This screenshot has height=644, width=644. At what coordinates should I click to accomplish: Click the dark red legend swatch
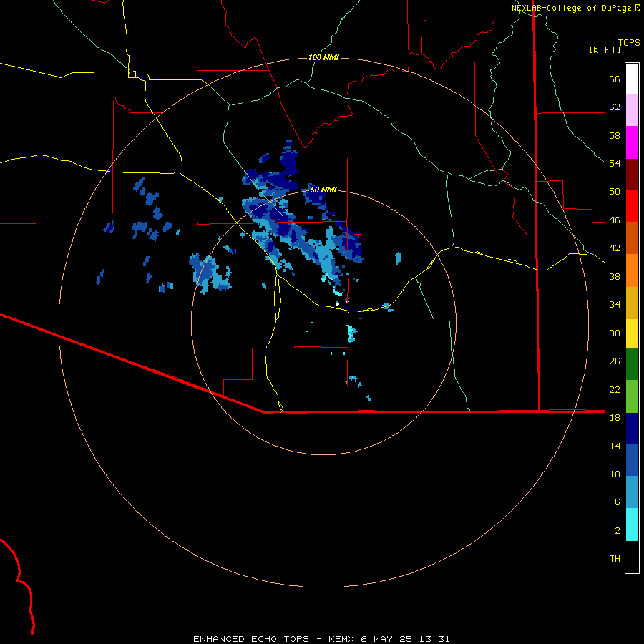(x=632, y=174)
